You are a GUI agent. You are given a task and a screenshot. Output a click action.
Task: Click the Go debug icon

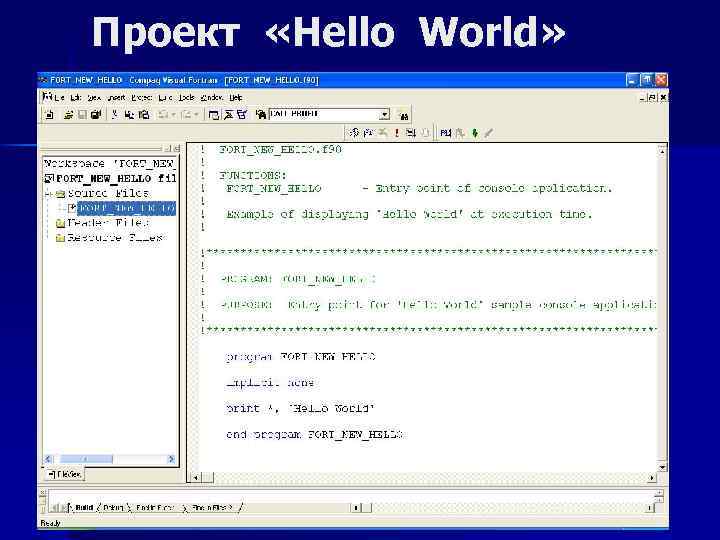pos(411,133)
